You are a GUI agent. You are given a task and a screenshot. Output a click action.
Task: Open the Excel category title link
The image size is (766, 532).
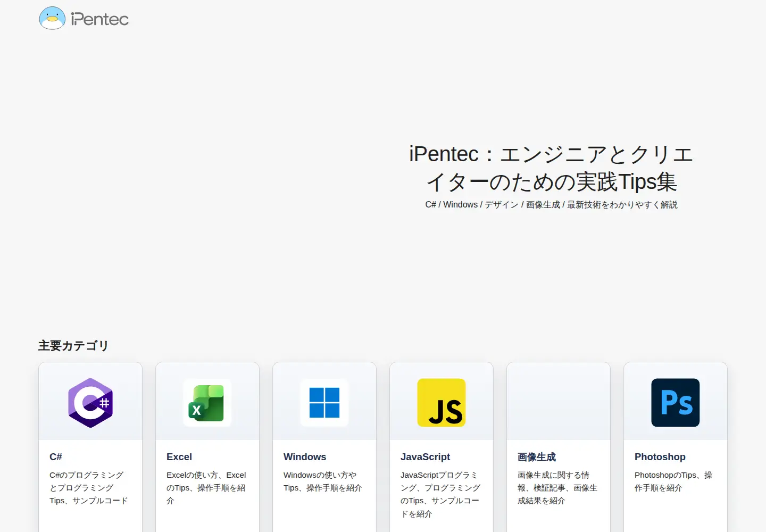179,457
